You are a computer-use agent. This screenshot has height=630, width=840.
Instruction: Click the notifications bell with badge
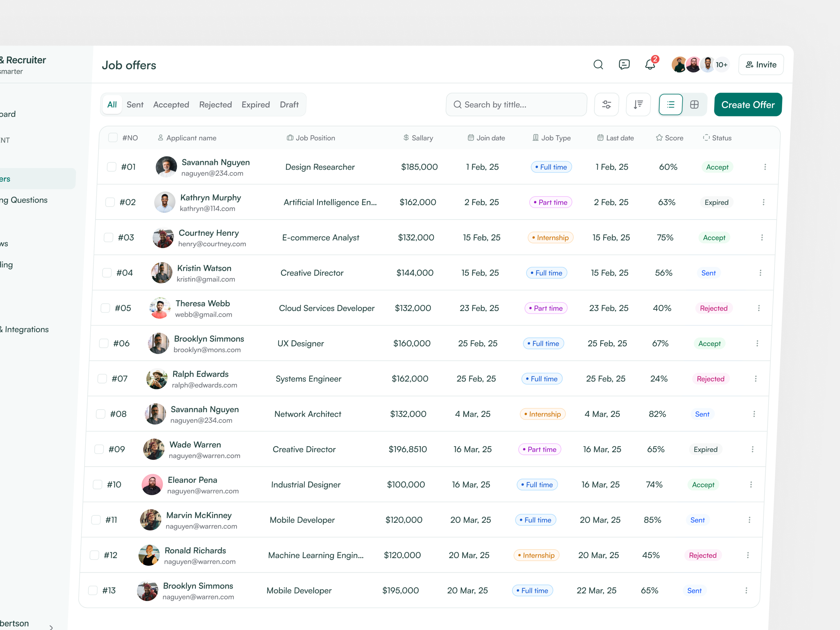[x=650, y=64]
